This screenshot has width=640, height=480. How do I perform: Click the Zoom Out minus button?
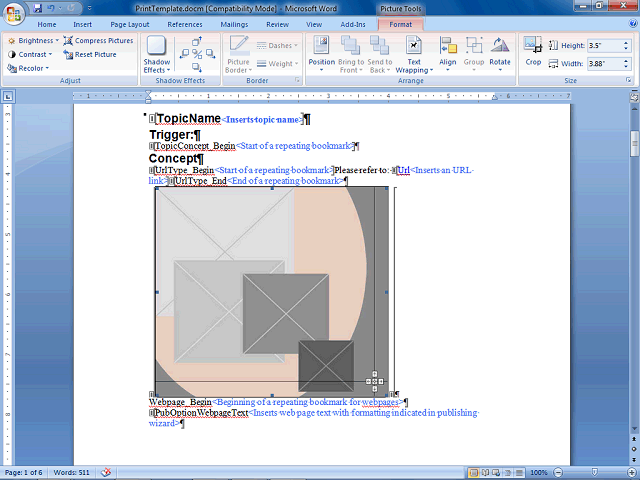[x=558, y=472]
